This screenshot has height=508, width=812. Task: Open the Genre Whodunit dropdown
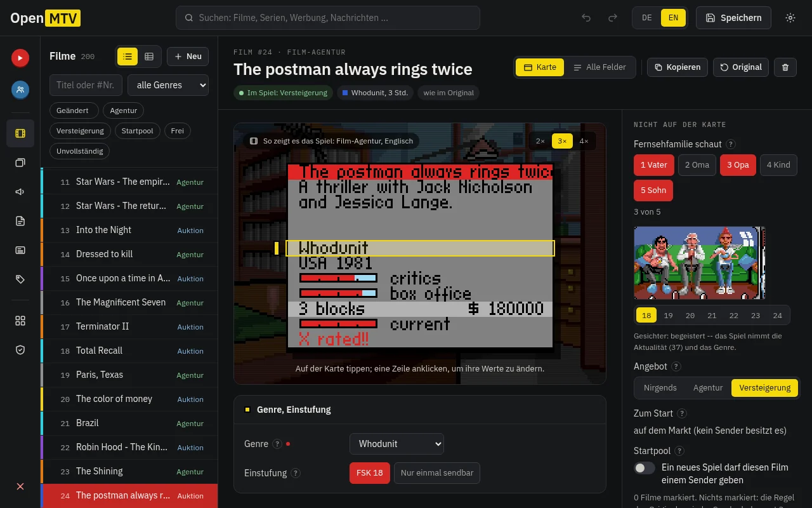pyautogui.click(x=396, y=444)
